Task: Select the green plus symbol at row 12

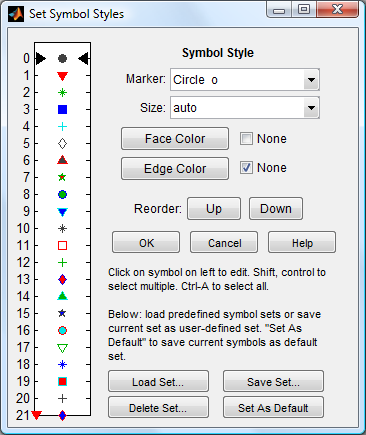Action: click(x=62, y=263)
